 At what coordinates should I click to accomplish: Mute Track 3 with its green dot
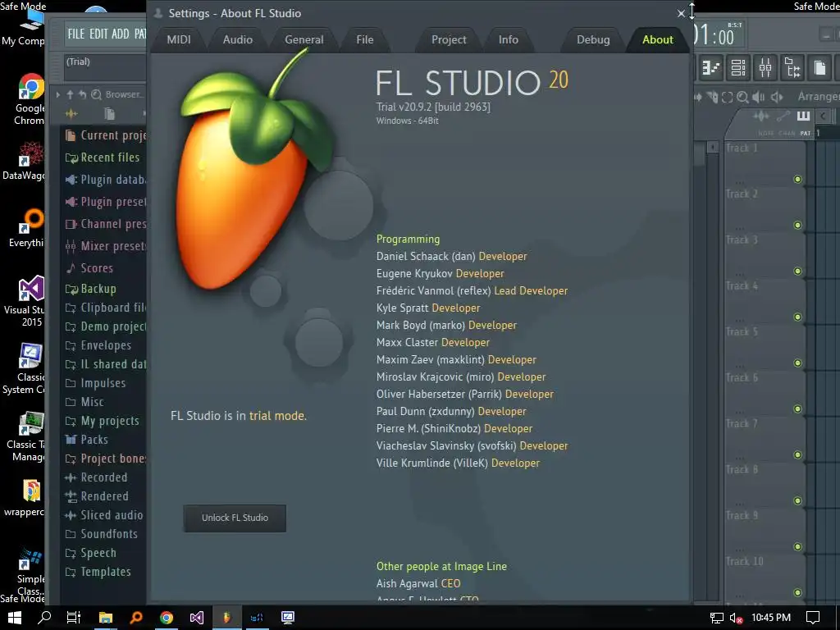coord(797,271)
